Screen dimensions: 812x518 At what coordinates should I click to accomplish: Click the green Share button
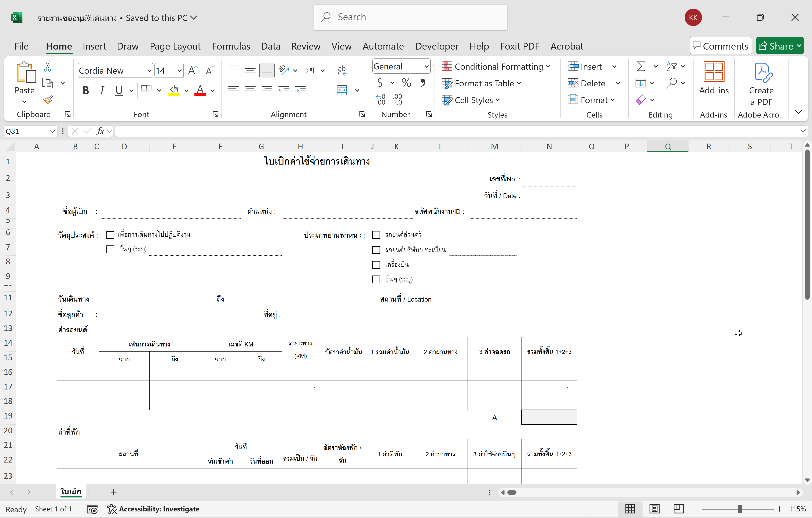(776, 46)
